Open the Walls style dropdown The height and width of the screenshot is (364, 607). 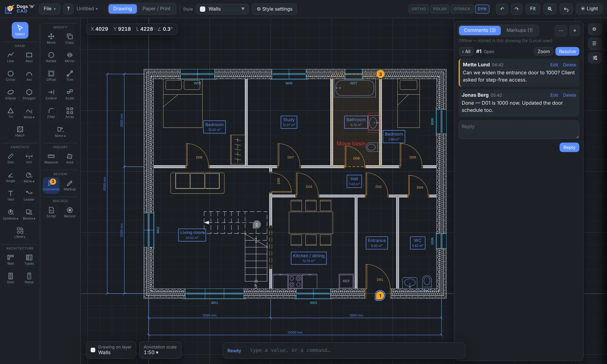222,9
